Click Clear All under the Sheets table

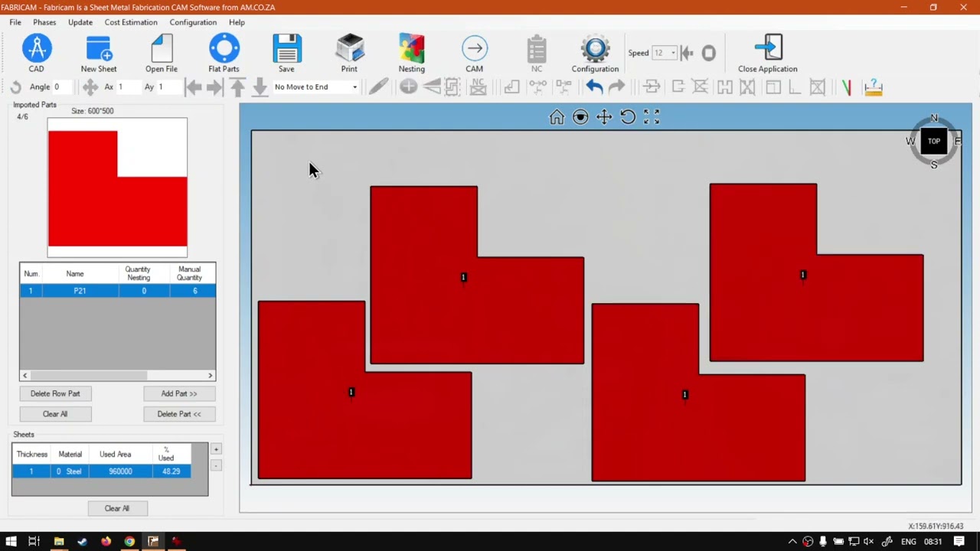pyautogui.click(x=117, y=508)
